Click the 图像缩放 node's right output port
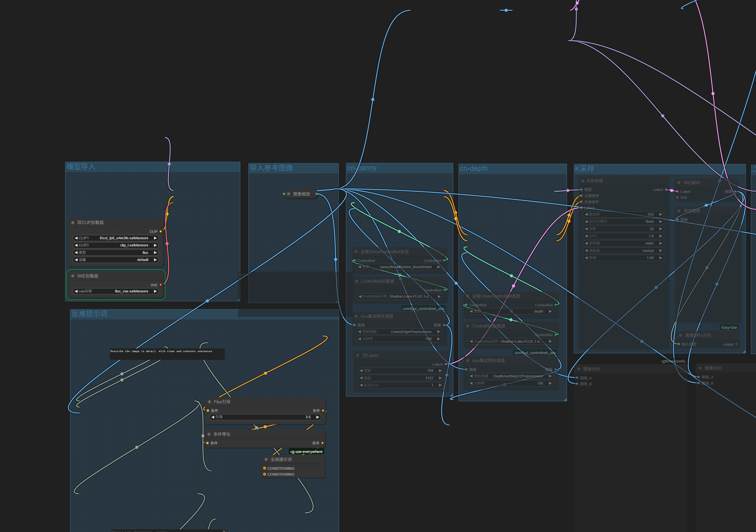The height and width of the screenshot is (532, 756). coord(317,194)
